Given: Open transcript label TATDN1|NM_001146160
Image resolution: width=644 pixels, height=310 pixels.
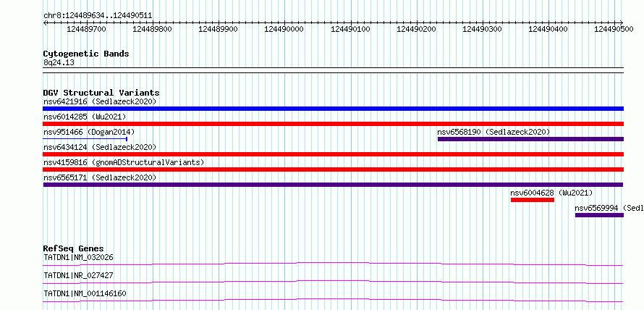Looking at the screenshot, I should pyautogui.click(x=85, y=293).
